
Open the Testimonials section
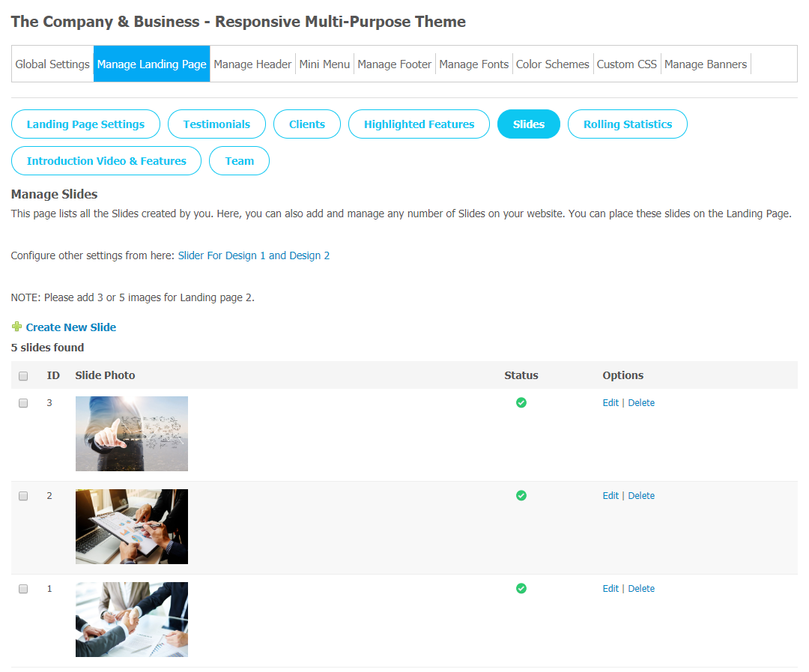point(216,124)
